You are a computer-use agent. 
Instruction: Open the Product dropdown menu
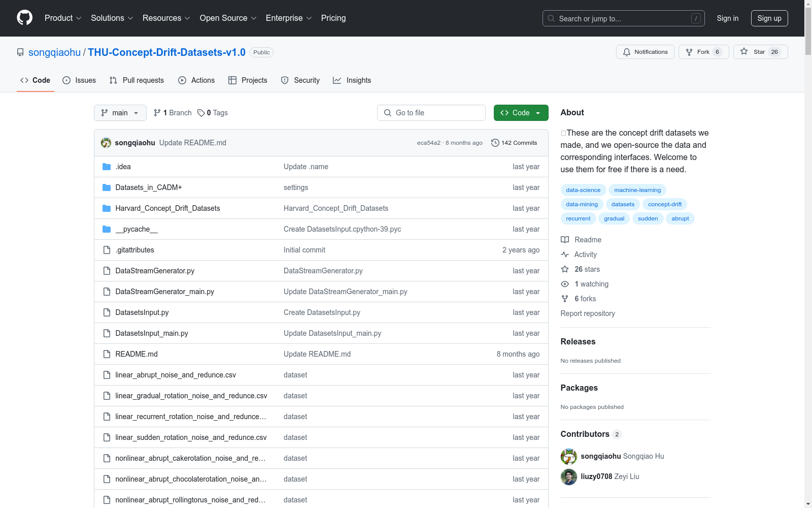63,18
